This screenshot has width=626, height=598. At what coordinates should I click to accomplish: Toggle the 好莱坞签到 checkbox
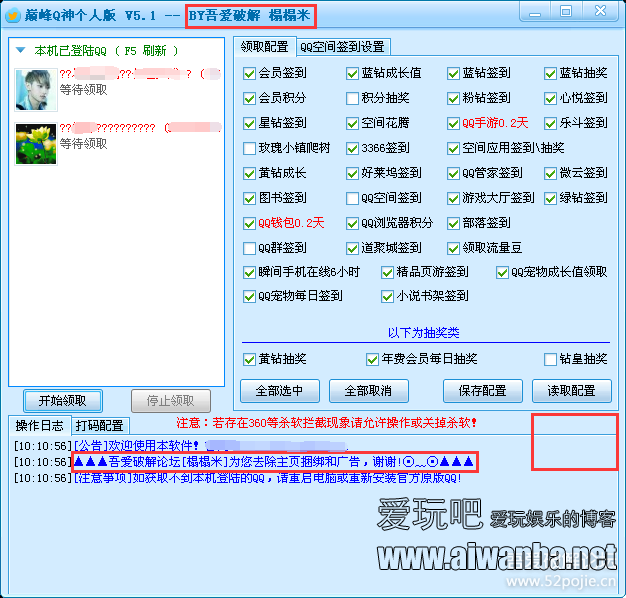pyautogui.click(x=352, y=173)
